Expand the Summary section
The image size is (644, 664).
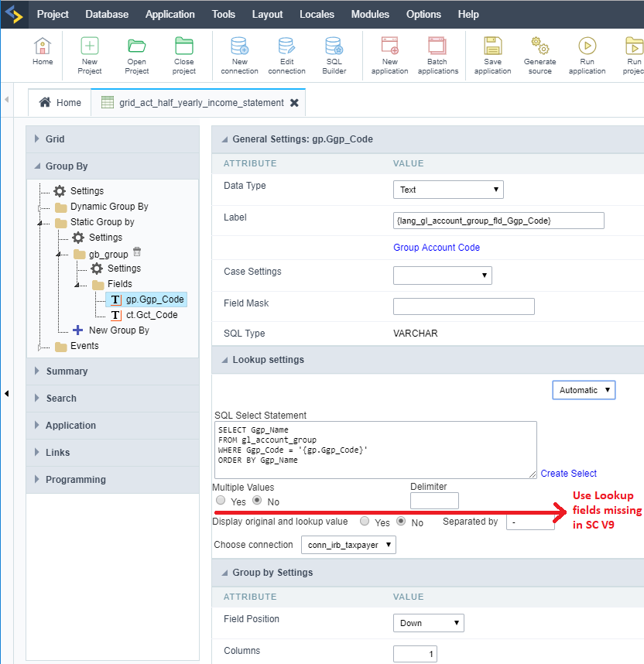point(113,371)
